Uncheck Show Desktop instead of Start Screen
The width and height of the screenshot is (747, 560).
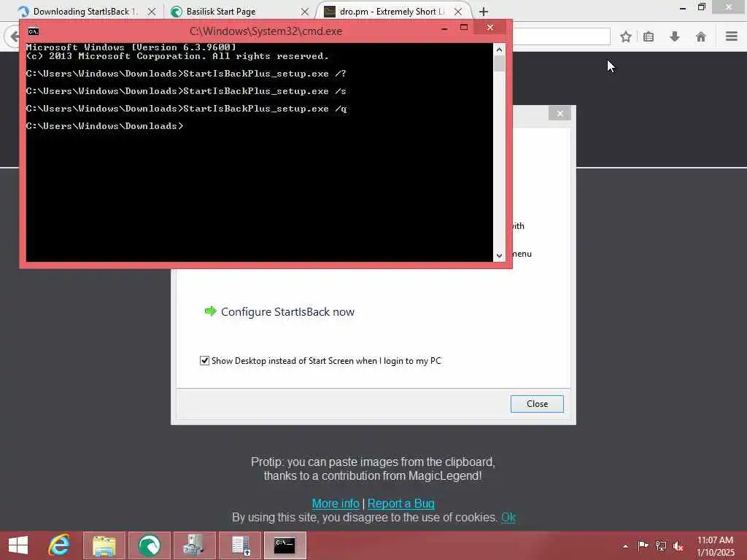click(204, 360)
